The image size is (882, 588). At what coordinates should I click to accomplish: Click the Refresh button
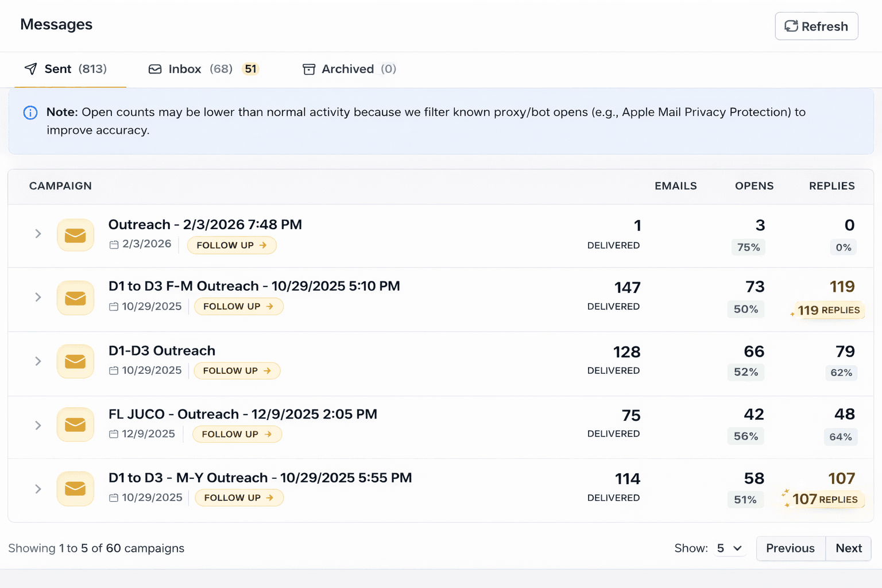817,26
